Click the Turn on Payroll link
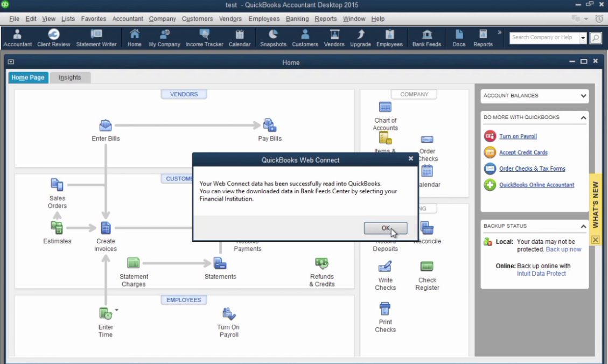Image resolution: width=608 pixels, height=364 pixels. pyautogui.click(x=518, y=136)
